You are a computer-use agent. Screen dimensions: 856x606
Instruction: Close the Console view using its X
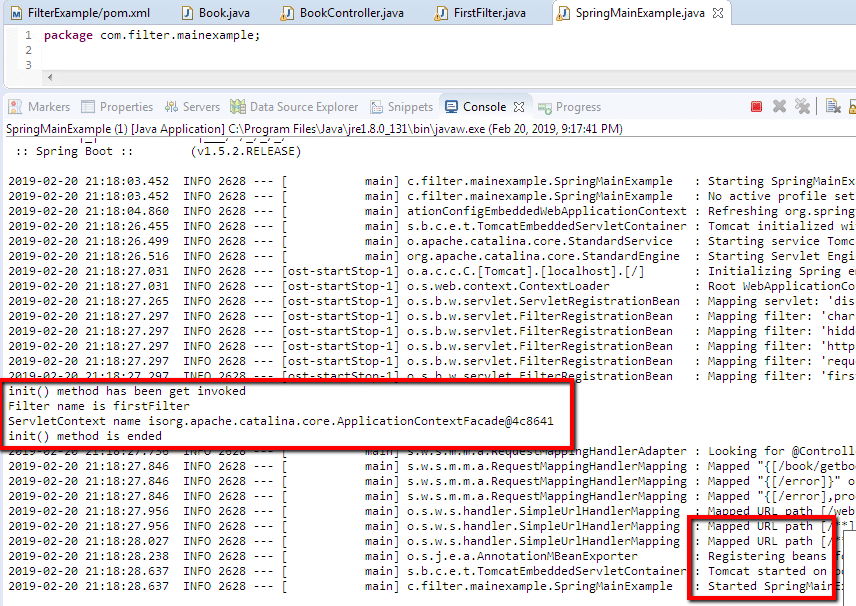(x=519, y=107)
